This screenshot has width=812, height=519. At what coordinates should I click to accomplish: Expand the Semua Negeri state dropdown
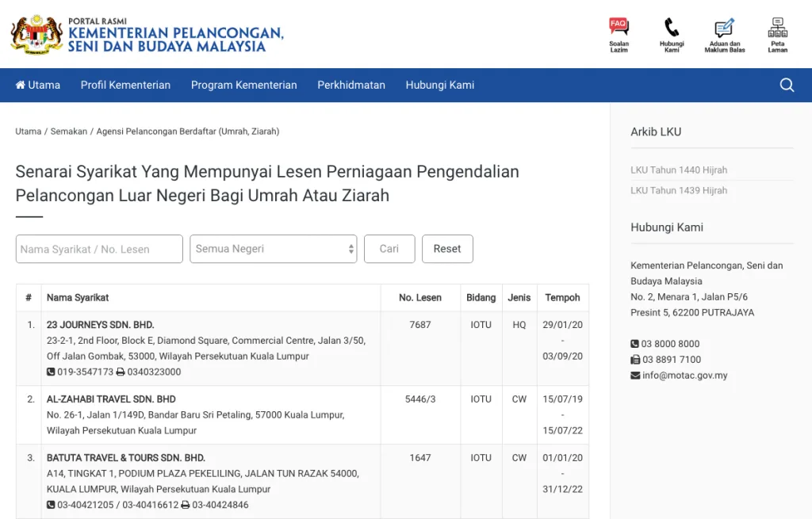tap(273, 249)
